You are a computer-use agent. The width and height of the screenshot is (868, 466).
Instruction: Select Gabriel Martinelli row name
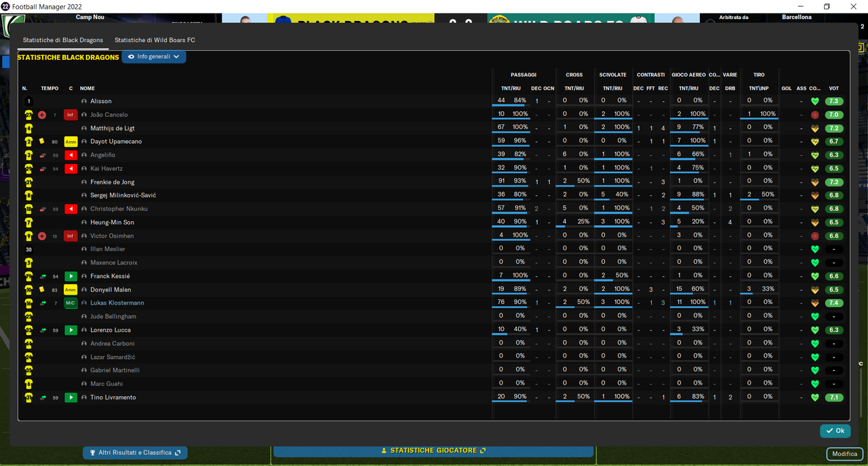tap(115, 370)
